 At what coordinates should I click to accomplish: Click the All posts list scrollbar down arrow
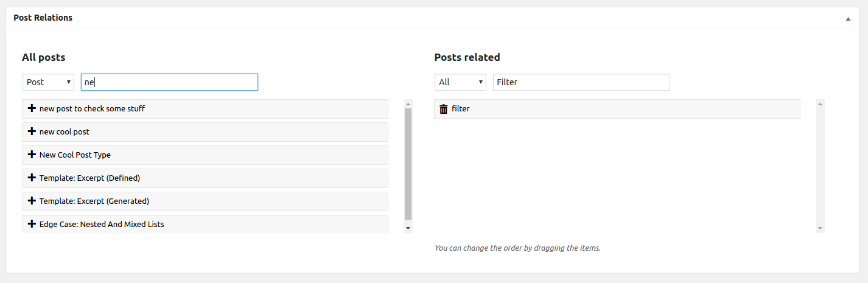(408, 228)
